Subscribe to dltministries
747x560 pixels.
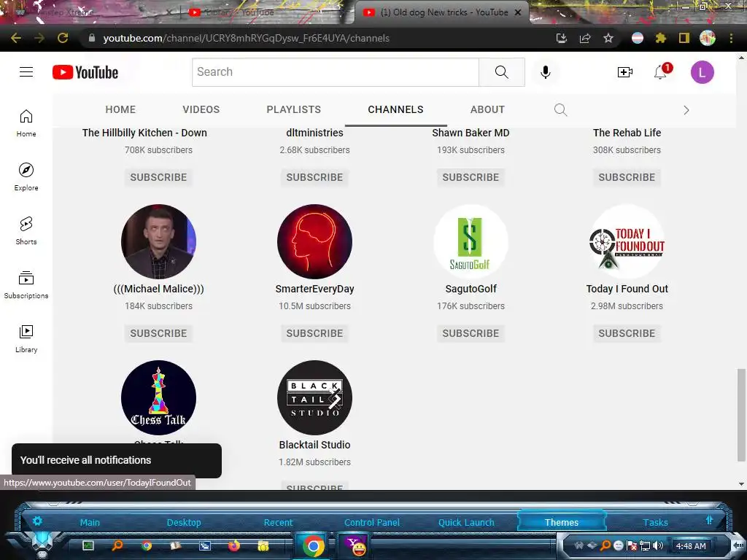(314, 177)
